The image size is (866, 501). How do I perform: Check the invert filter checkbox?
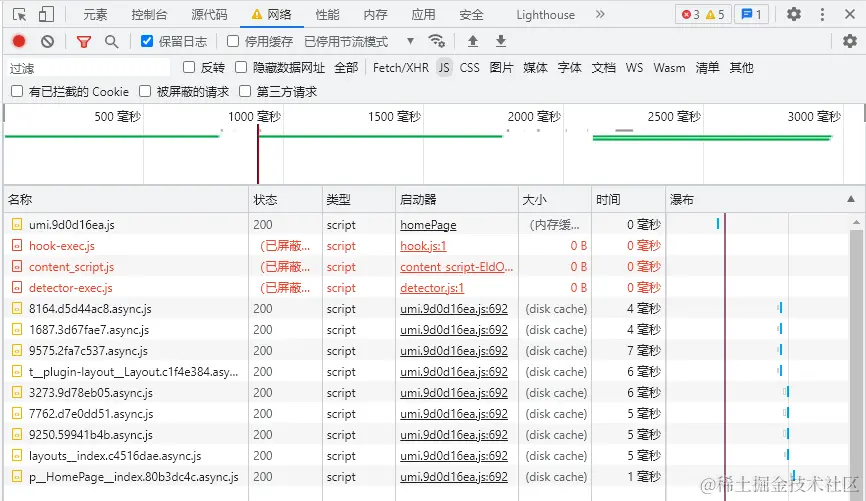point(189,67)
